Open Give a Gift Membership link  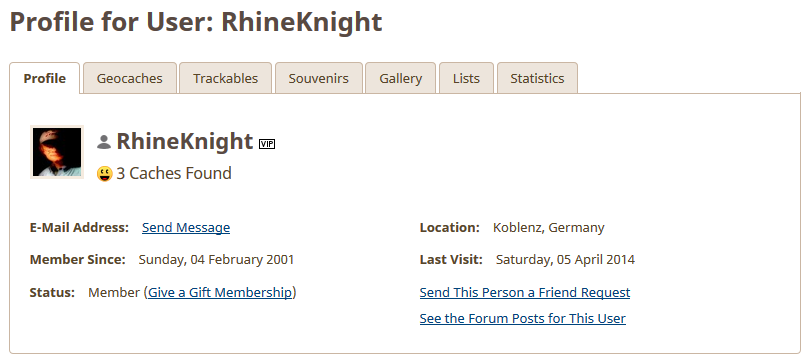(x=220, y=293)
